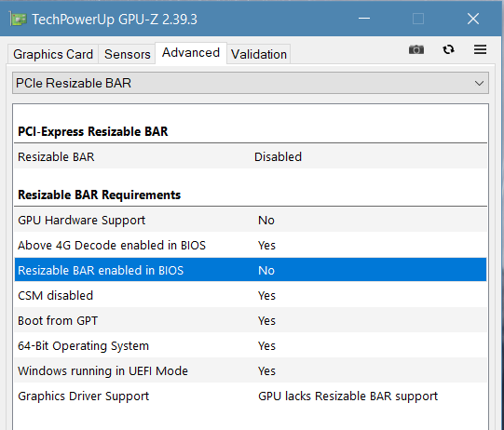Click the Resizable BAR Requirements heading
The image size is (504, 430).
[99, 195]
